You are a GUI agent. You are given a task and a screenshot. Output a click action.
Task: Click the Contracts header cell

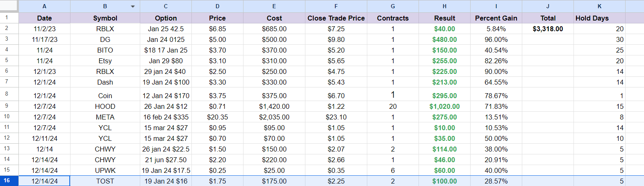coord(393,18)
